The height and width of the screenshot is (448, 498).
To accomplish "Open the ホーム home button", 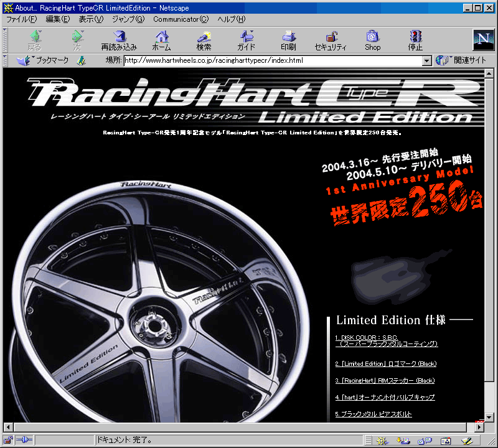I will [x=161, y=40].
